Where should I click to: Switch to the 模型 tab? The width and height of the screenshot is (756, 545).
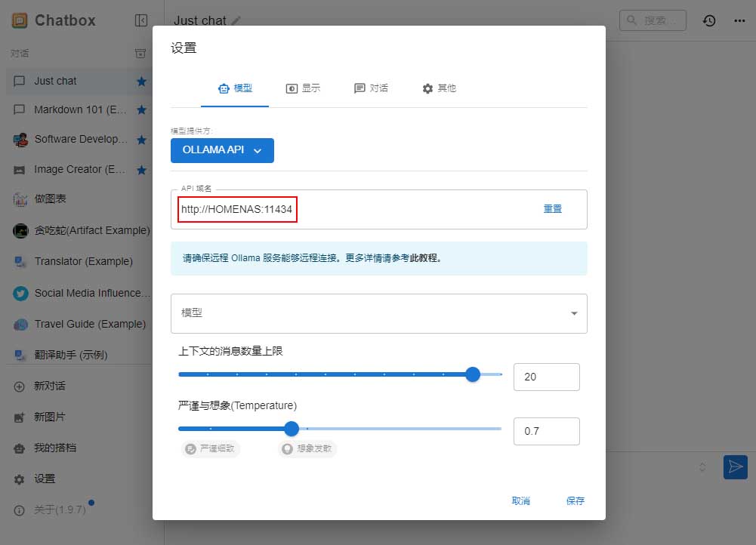click(235, 88)
